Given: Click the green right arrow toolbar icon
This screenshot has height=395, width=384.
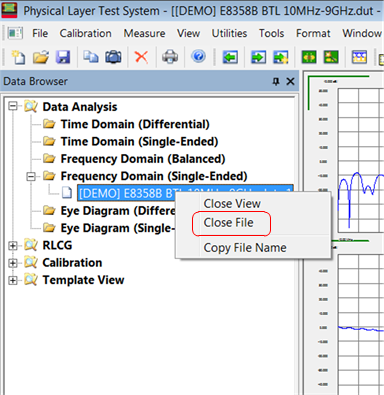Looking at the screenshot, I should point(259,57).
